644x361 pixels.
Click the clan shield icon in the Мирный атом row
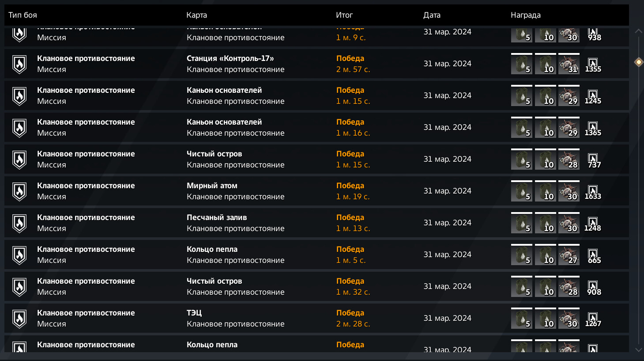click(19, 191)
